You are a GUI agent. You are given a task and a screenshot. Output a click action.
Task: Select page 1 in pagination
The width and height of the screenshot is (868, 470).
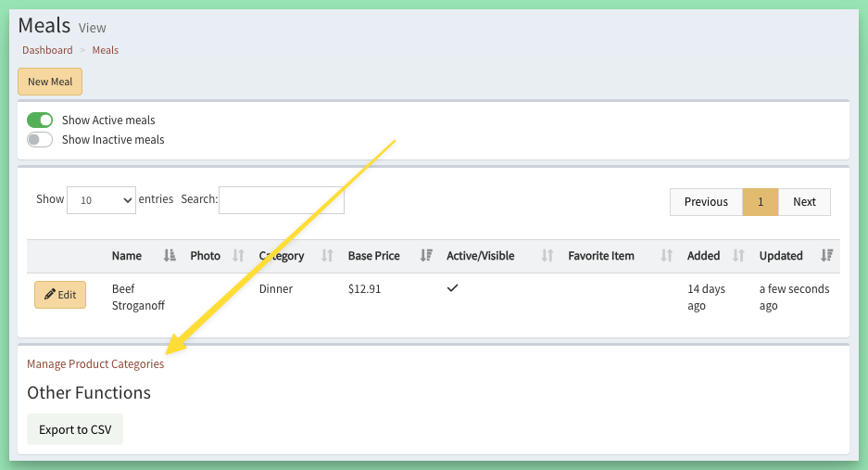pyautogui.click(x=760, y=202)
